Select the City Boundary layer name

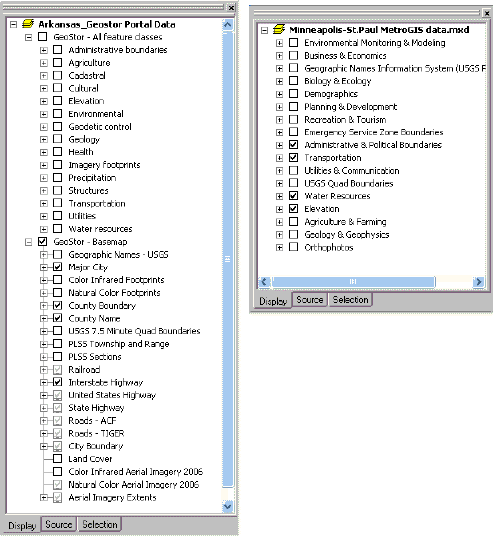(96, 446)
